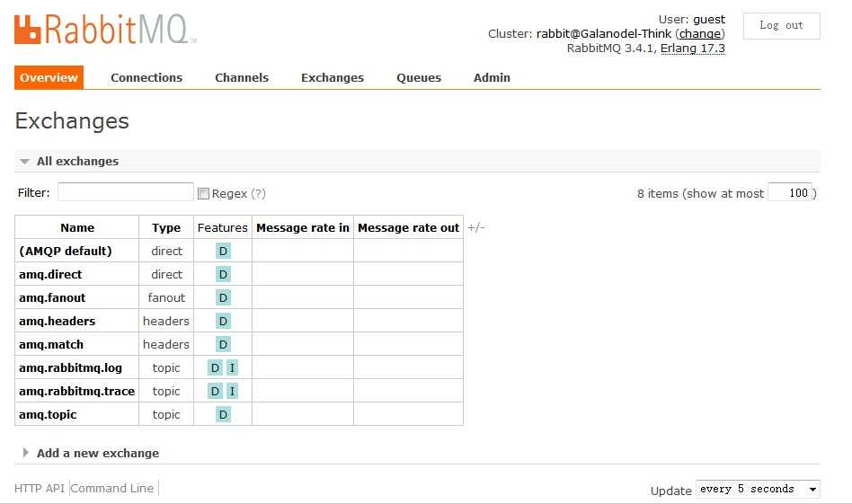
Task: Sort by the Type column header
Action: pos(166,227)
